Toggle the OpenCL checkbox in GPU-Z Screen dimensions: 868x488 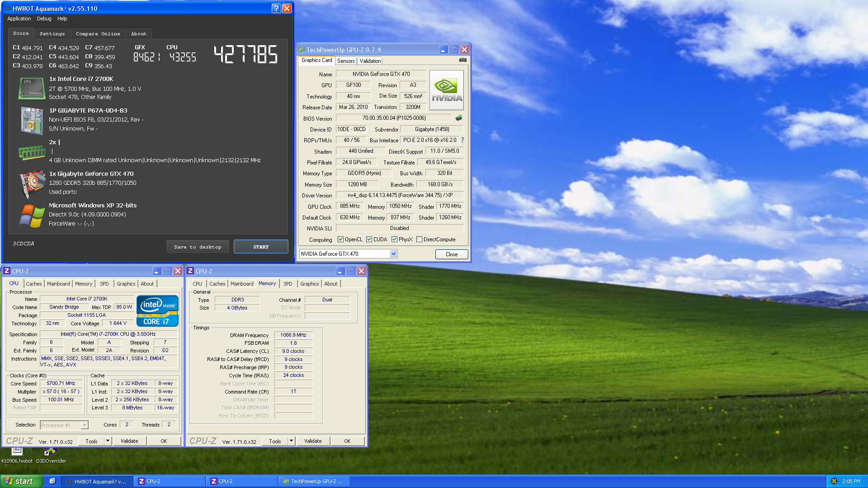click(340, 239)
